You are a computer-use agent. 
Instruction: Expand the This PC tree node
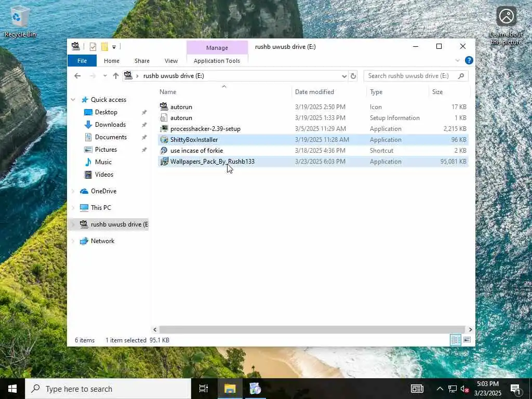[73, 208]
